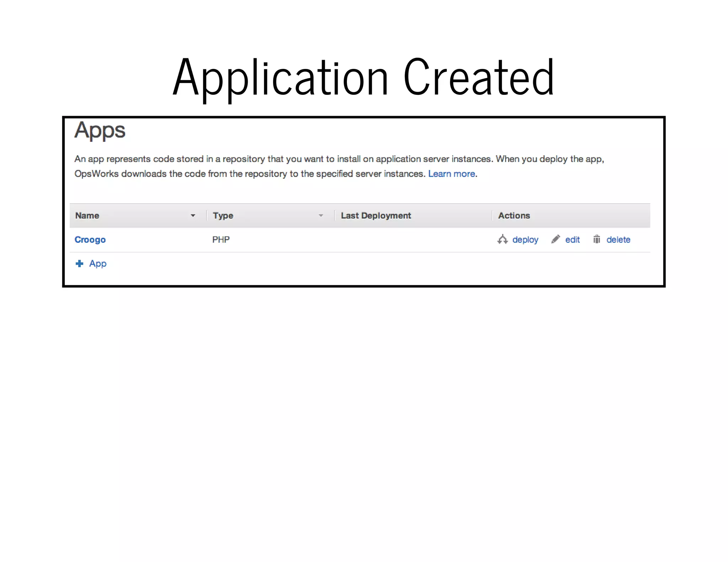The width and height of the screenshot is (728, 562).
Task: Click the pencil edit icon for Croogo
Action: click(556, 239)
